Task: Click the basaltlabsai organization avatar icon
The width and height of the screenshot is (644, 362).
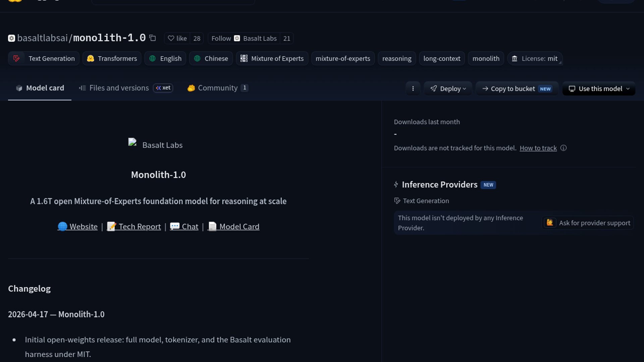Action: (11, 38)
